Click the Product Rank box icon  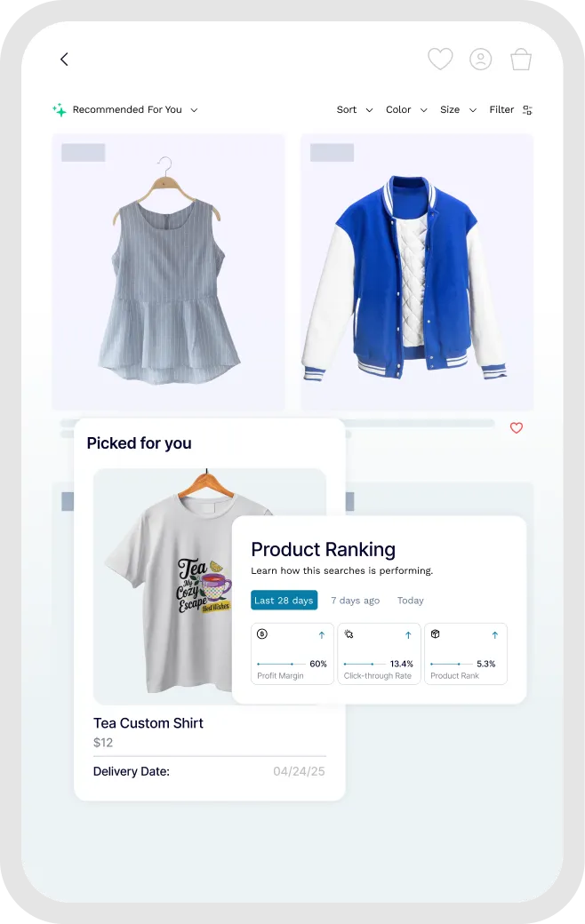[x=436, y=634]
